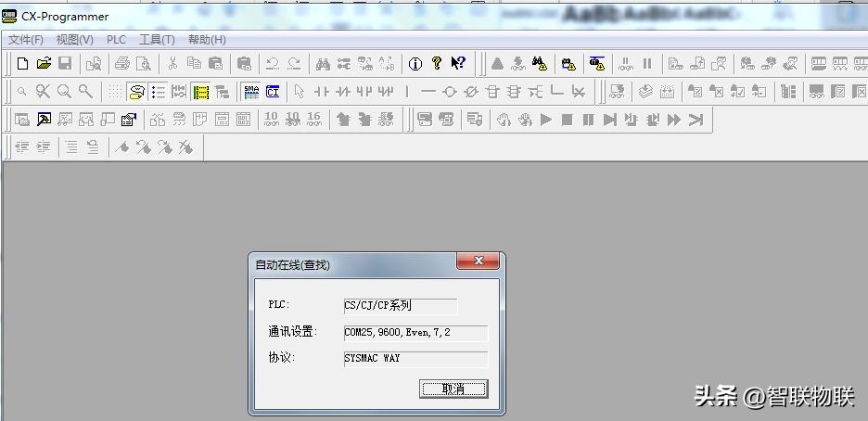Click the simulation Run play icon
Viewport: 868px width, 421px height.
(x=546, y=119)
